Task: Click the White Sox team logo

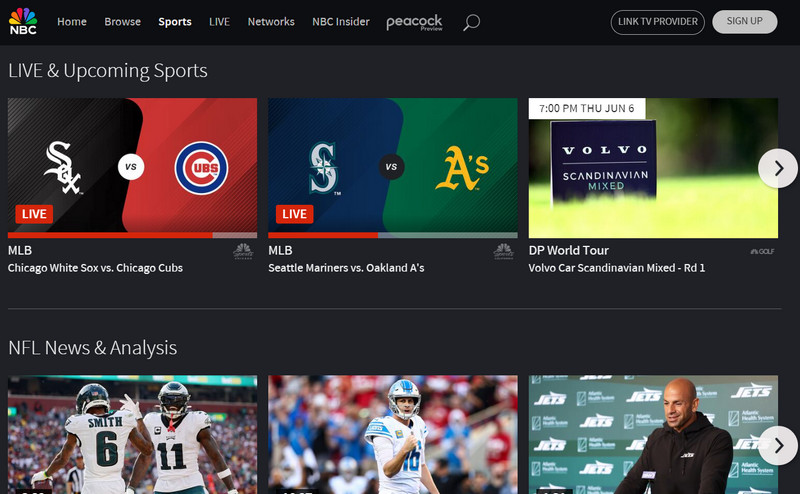Action: coord(63,167)
